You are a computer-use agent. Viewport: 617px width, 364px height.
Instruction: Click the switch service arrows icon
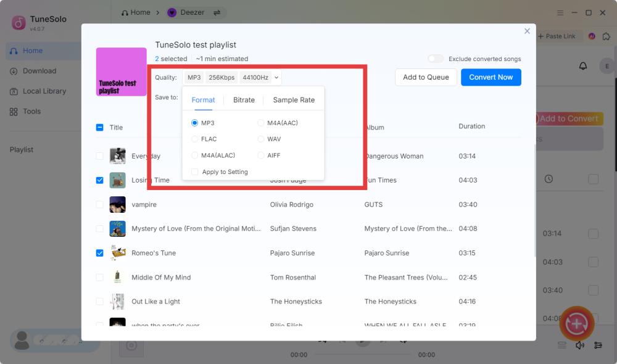217,12
